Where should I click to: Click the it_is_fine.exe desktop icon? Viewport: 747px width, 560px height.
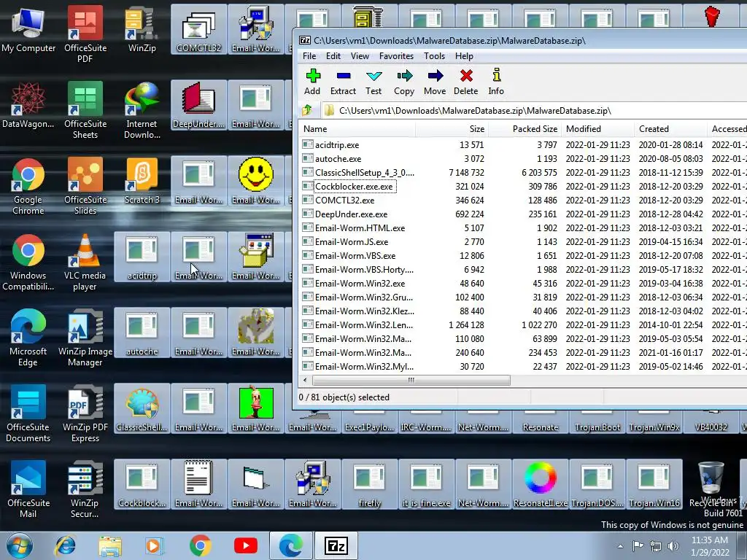coord(426,484)
